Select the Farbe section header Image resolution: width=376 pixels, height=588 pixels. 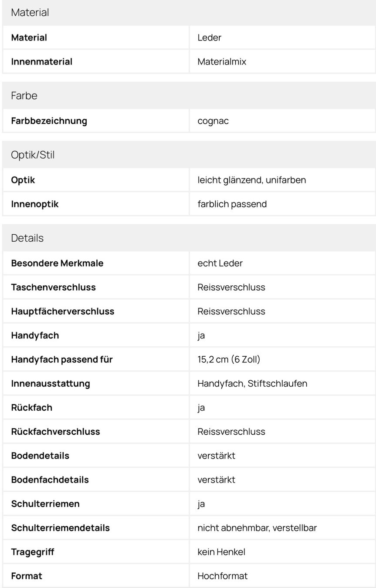[188, 95]
